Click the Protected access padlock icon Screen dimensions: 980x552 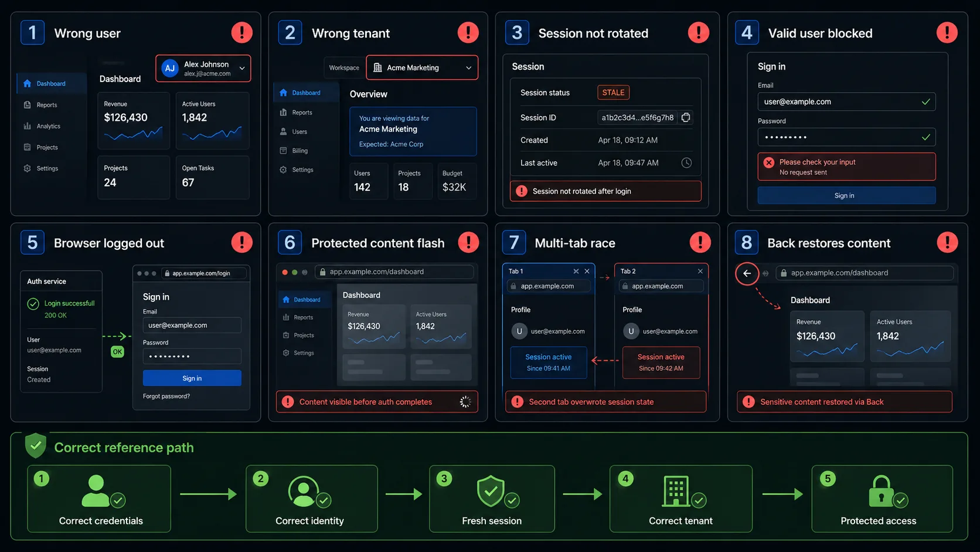click(881, 491)
